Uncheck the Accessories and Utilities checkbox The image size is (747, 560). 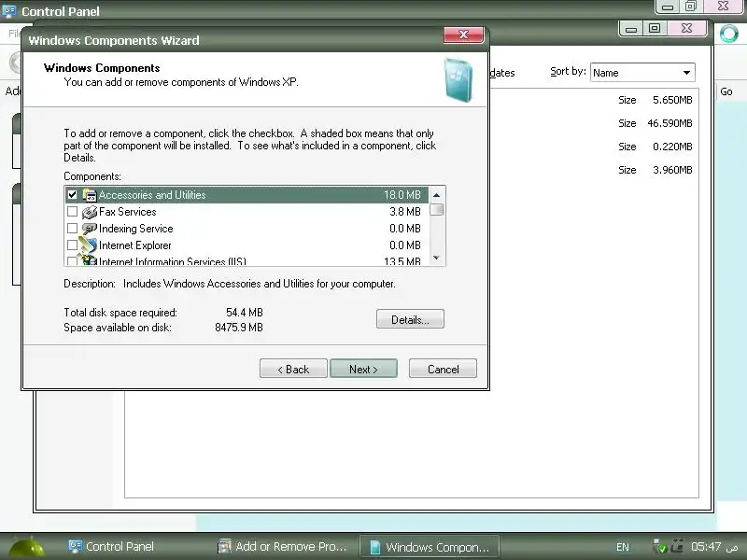click(73, 195)
